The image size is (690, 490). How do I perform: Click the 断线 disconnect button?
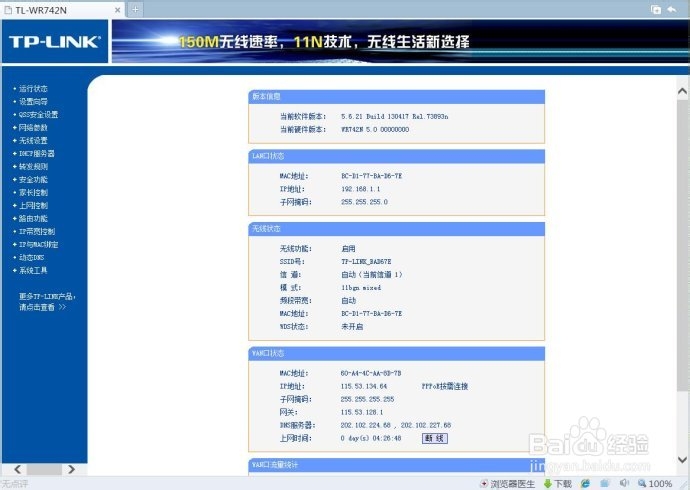pyautogui.click(x=435, y=438)
